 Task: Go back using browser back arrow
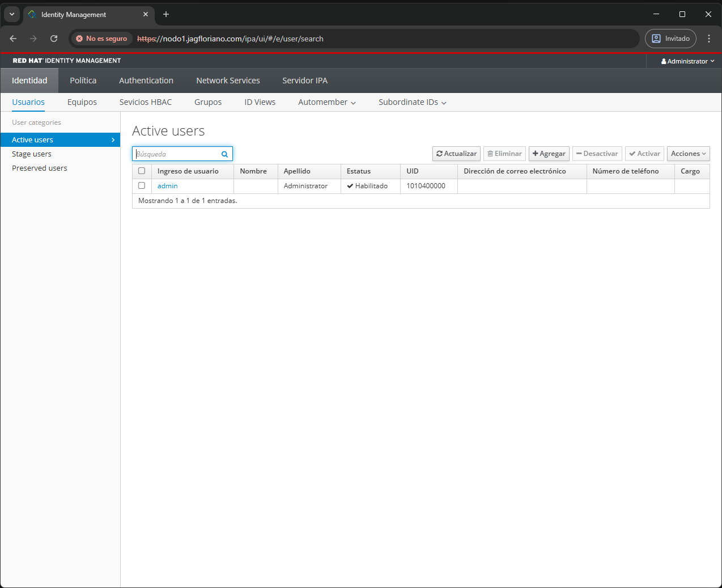(14, 39)
